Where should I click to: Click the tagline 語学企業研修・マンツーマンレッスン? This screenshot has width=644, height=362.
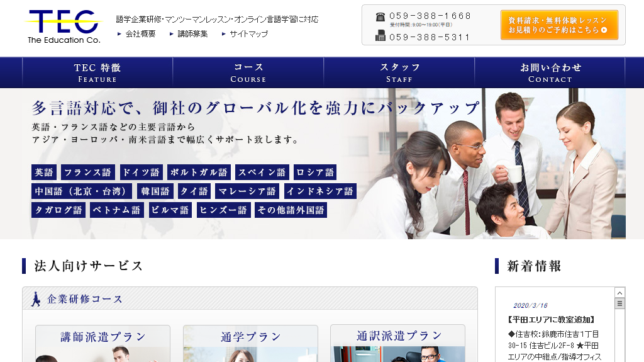point(217,20)
